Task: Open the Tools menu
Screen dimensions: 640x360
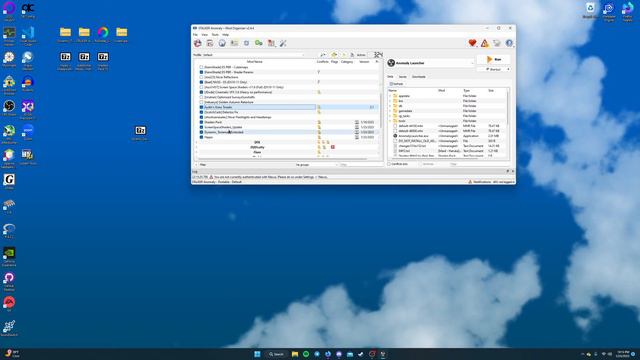Action: point(215,35)
